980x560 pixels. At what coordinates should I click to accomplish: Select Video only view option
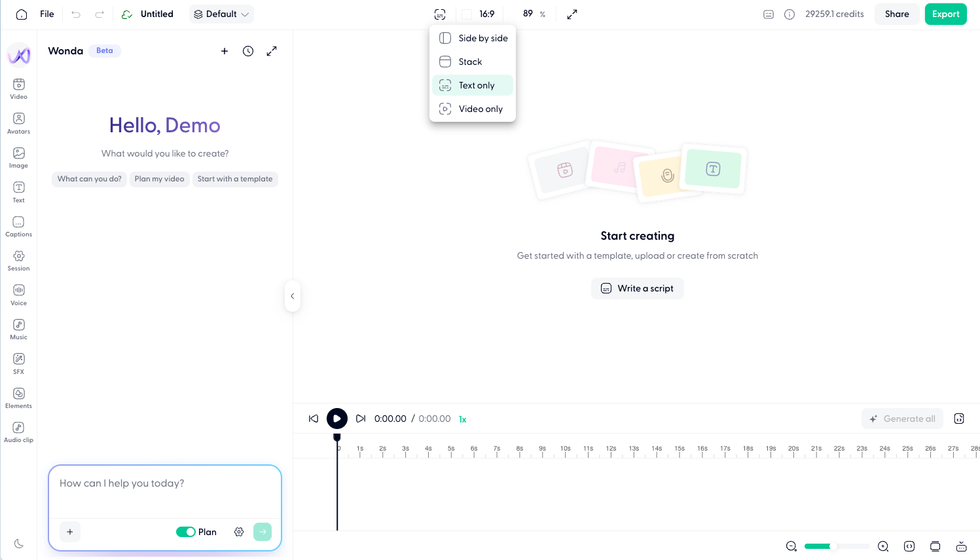pos(473,109)
